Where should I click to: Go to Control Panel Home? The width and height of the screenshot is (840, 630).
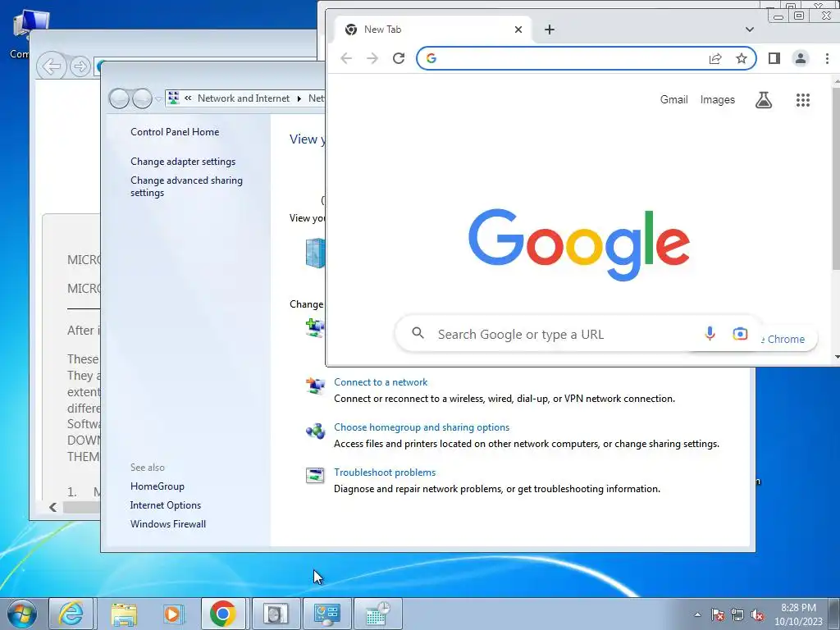pyautogui.click(x=175, y=132)
